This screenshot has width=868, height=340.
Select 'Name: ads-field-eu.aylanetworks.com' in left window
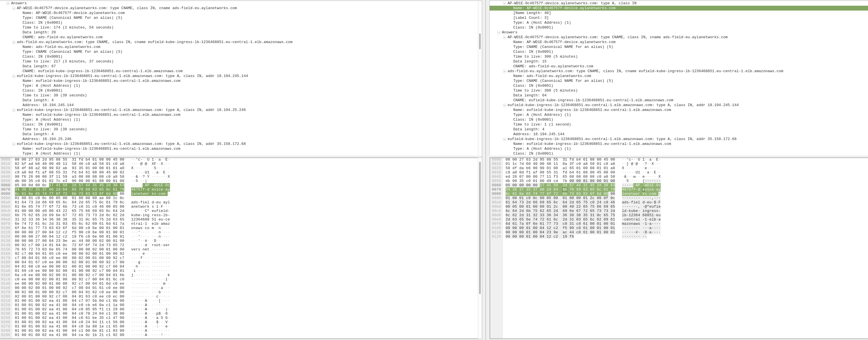pyautogui.click(x=61, y=47)
